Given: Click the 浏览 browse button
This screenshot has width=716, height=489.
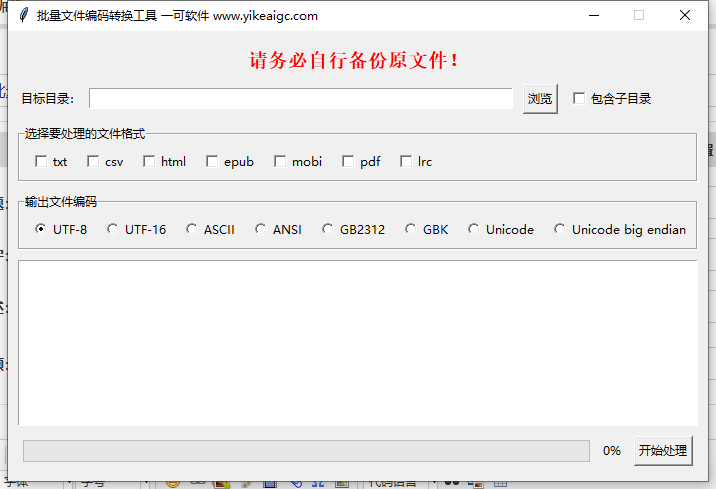Looking at the screenshot, I should tap(540, 99).
